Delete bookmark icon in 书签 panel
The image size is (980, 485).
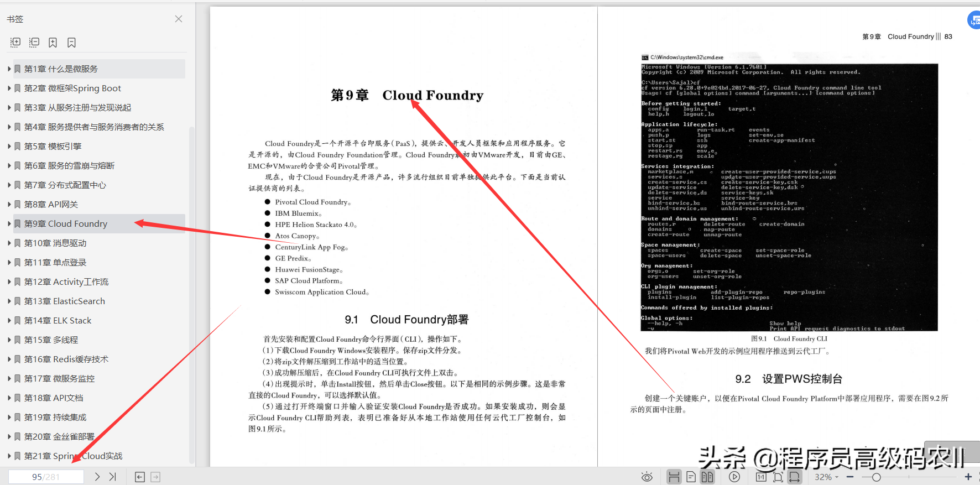point(71,43)
